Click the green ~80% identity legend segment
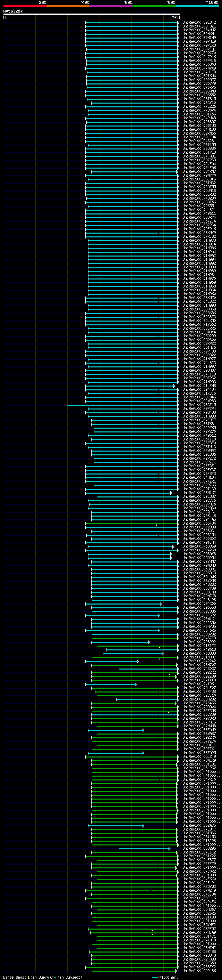The width and height of the screenshot is (222, 980). [x=154, y=6]
